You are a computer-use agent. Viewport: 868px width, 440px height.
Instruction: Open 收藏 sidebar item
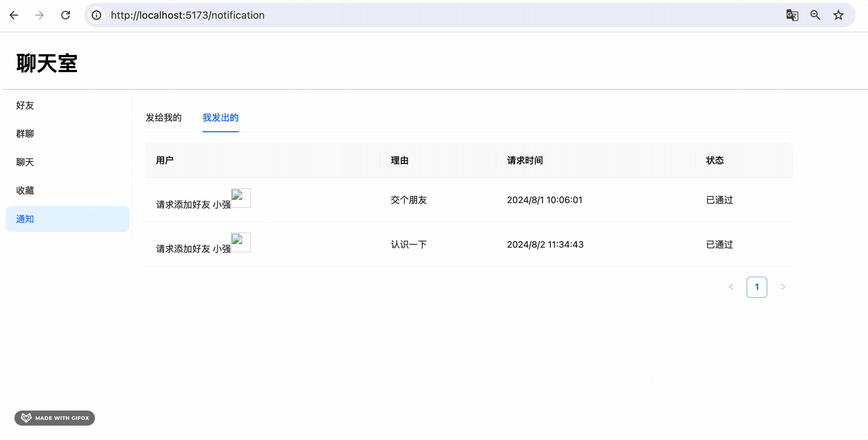coord(25,191)
